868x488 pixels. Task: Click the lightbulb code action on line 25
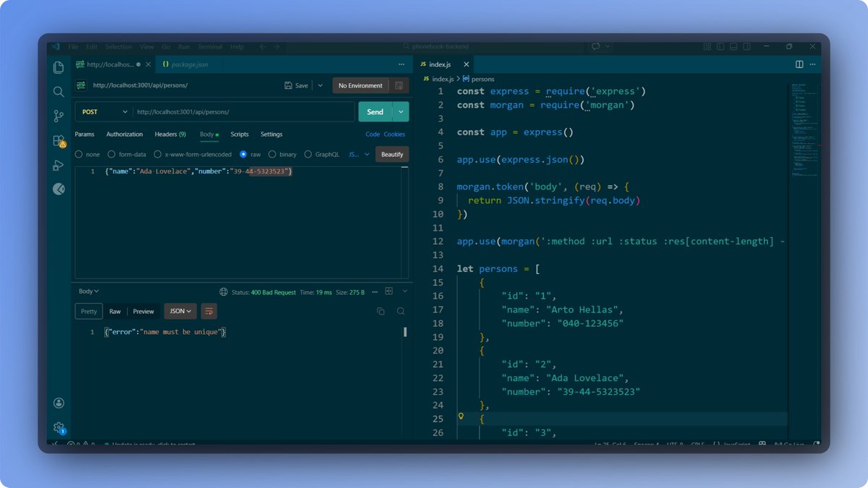tap(461, 417)
